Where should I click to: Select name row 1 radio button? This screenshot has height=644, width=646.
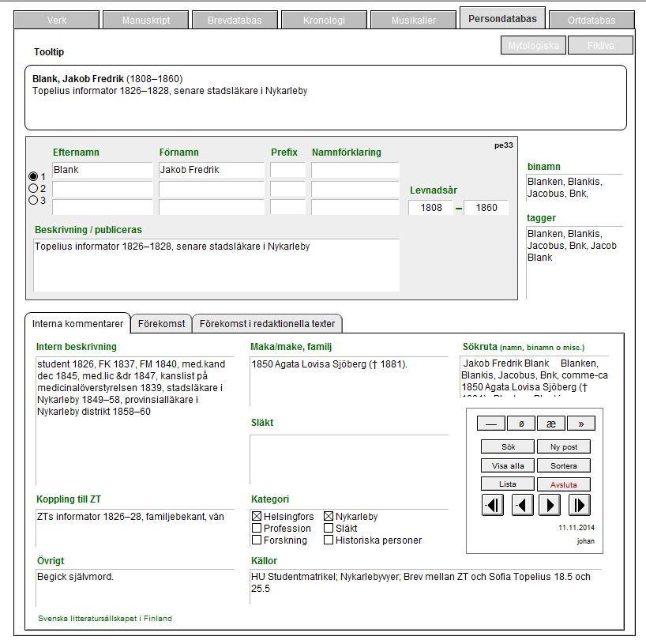pos(33,176)
